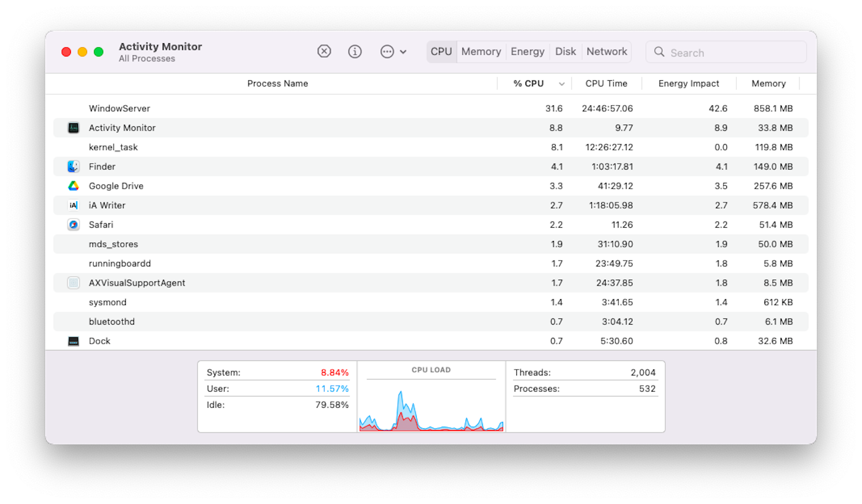This screenshot has width=862, height=504.
Task: Click the sort chevron on % CPU column
Action: [x=561, y=83]
